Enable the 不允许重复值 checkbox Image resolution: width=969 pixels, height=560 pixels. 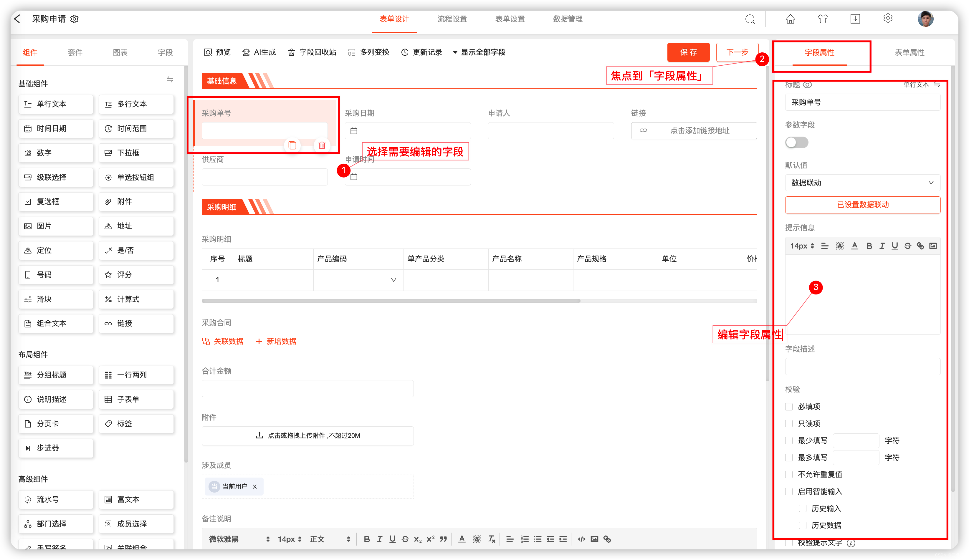pos(789,474)
